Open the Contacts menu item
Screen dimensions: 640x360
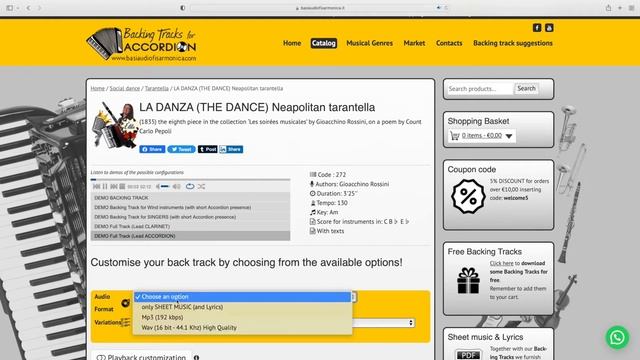click(x=449, y=43)
